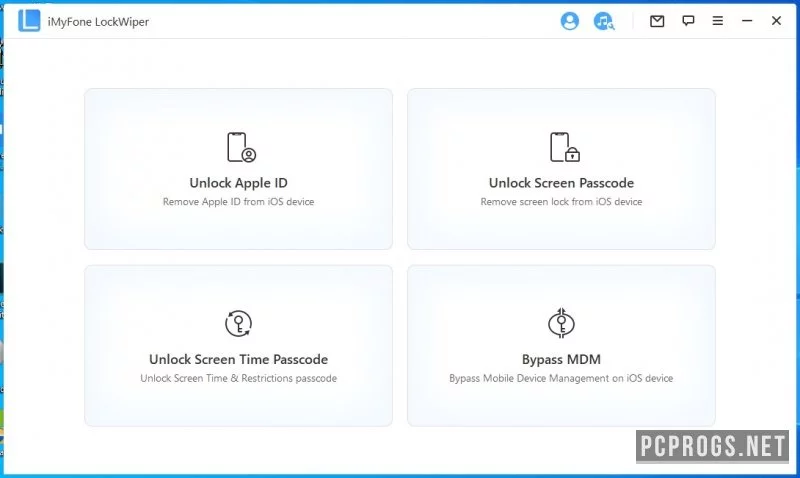Click the Bypass MDM key icon
This screenshot has width=800, height=478.
(x=561, y=323)
